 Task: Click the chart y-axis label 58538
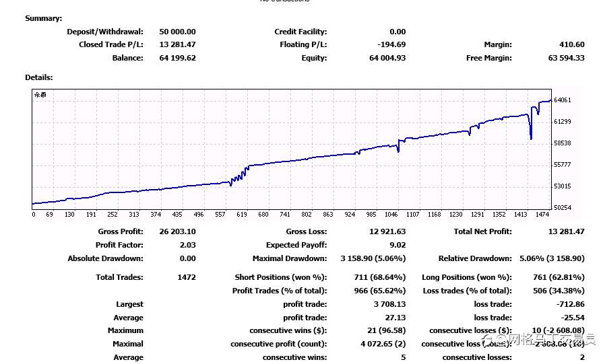coord(562,143)
